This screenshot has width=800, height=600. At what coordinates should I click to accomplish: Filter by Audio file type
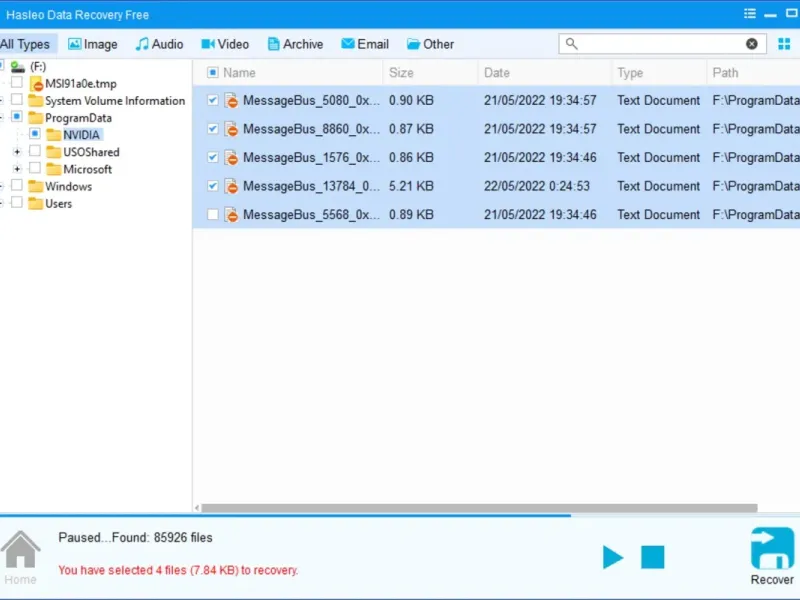[159, 44]
